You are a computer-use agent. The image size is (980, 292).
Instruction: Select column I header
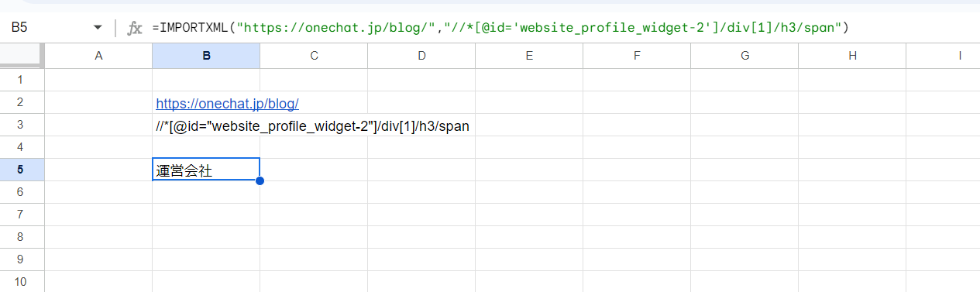pyautogui.click(x=944, y=56)
